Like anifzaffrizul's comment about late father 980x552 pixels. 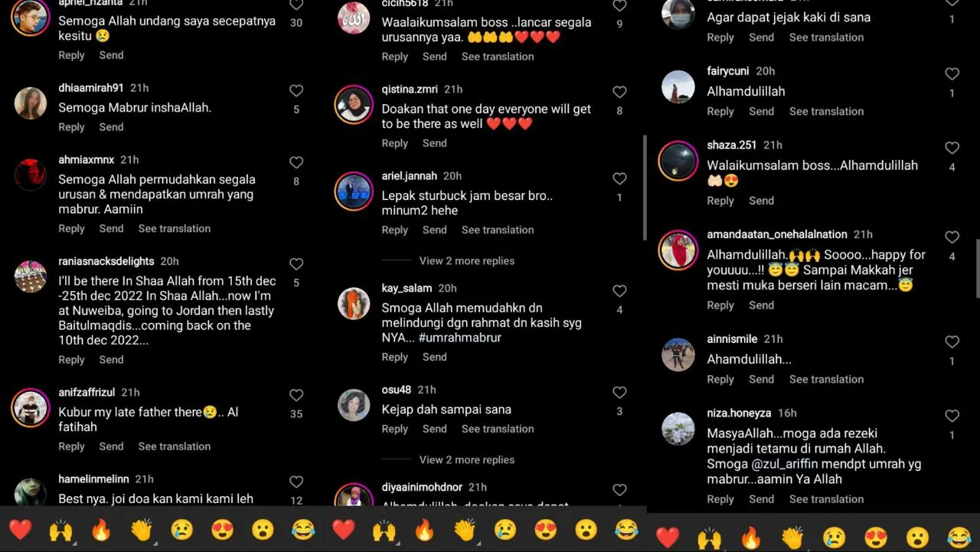click(x=296, y=395)
